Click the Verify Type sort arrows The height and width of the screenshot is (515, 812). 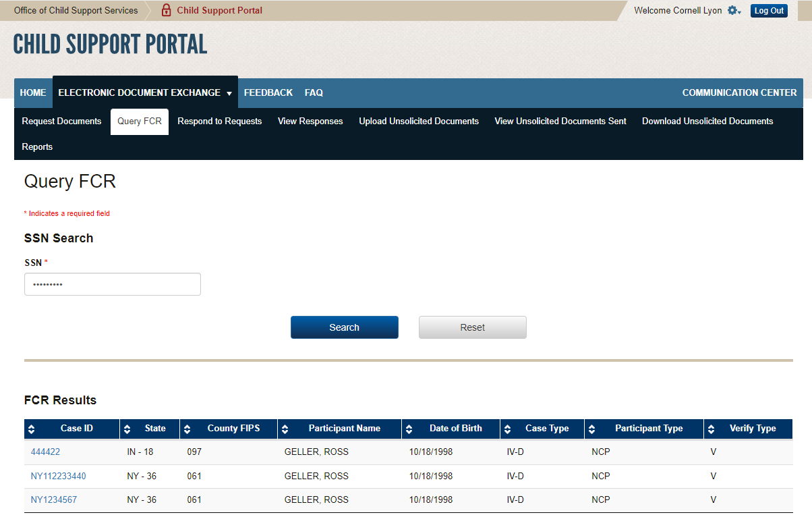point(712,429)
